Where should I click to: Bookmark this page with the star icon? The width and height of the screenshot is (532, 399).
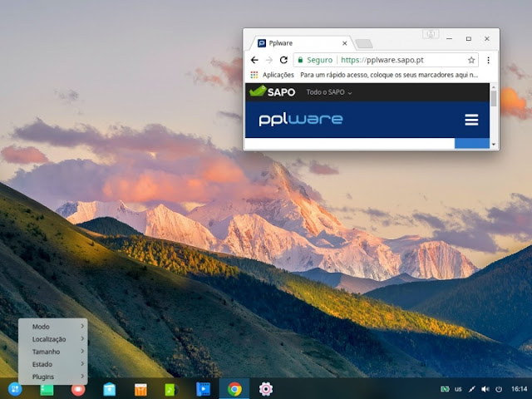click(471, 60)
